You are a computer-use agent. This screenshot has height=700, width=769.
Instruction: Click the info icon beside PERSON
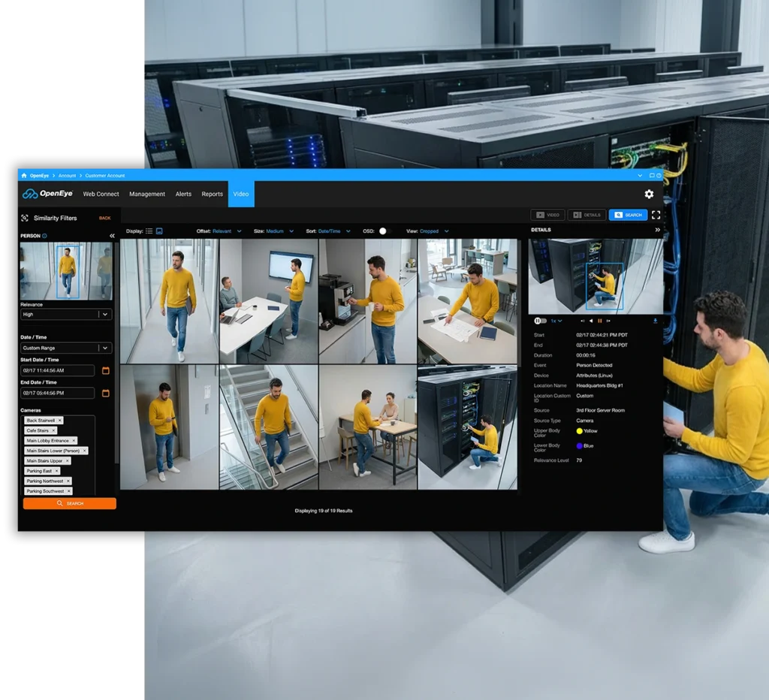tap(45, 236)
